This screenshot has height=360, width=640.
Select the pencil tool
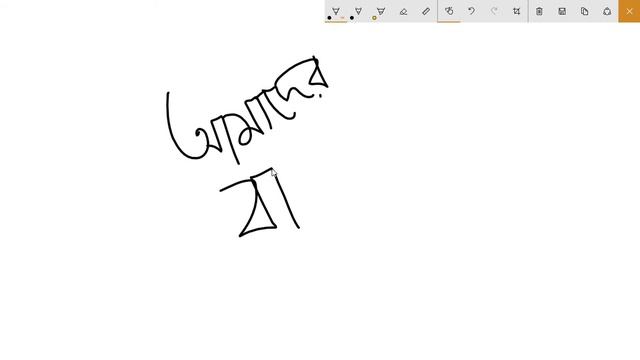pos(358,11)
